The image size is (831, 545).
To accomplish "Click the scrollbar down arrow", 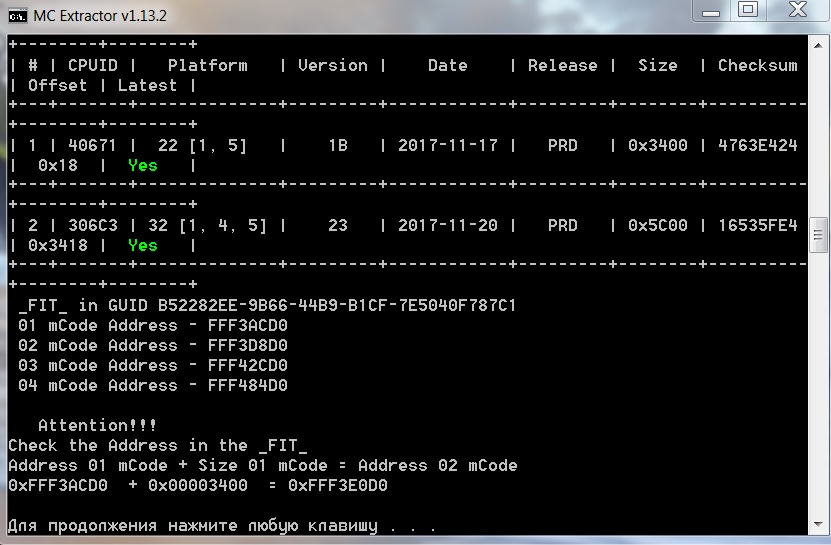I will point(818,524).
